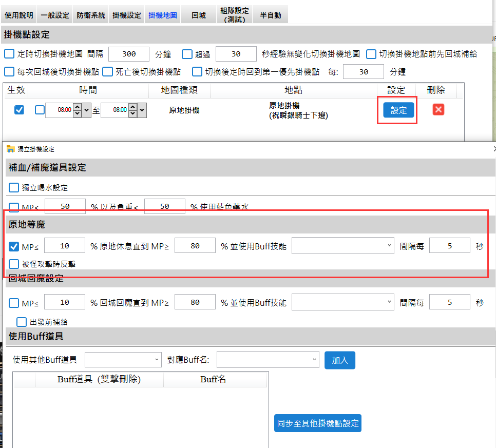496x448 pixels.
Task: Click the 地圖種類 column header
Action: [179, 90]
